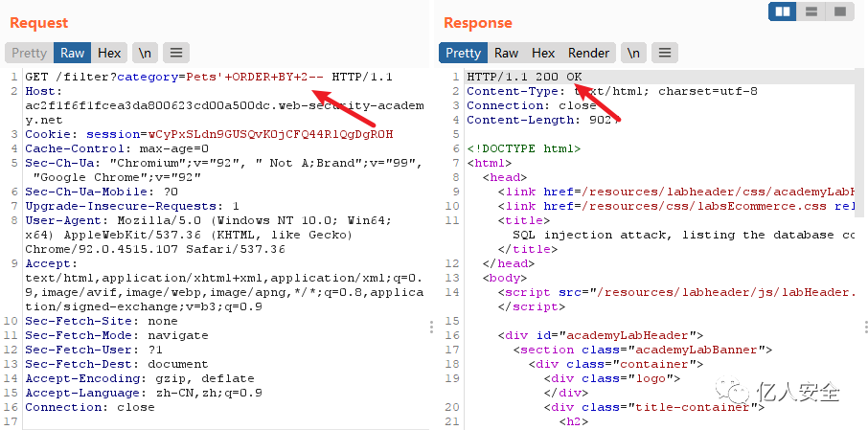Viewport: 868px width, 430px height.
Task: Click the 'academyLabHeader' div line
Action: click(x=600, y=336)
